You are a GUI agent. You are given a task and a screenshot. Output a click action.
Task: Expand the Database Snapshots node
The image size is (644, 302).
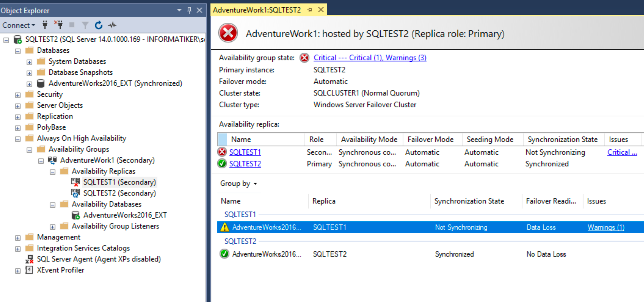coord(29,73)
